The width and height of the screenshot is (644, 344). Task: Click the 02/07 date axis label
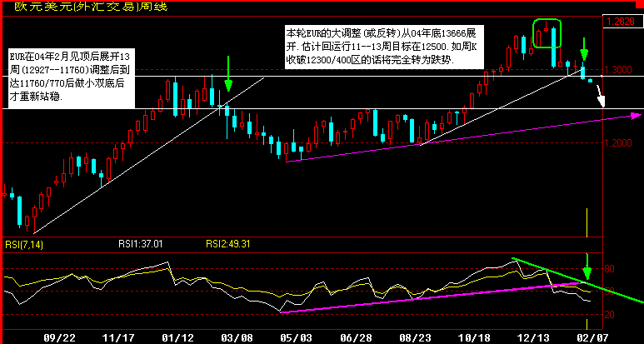pos(592,338)
